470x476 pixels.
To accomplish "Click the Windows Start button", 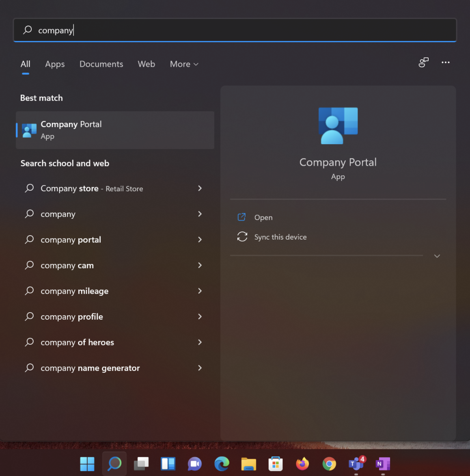I will 87,463.
